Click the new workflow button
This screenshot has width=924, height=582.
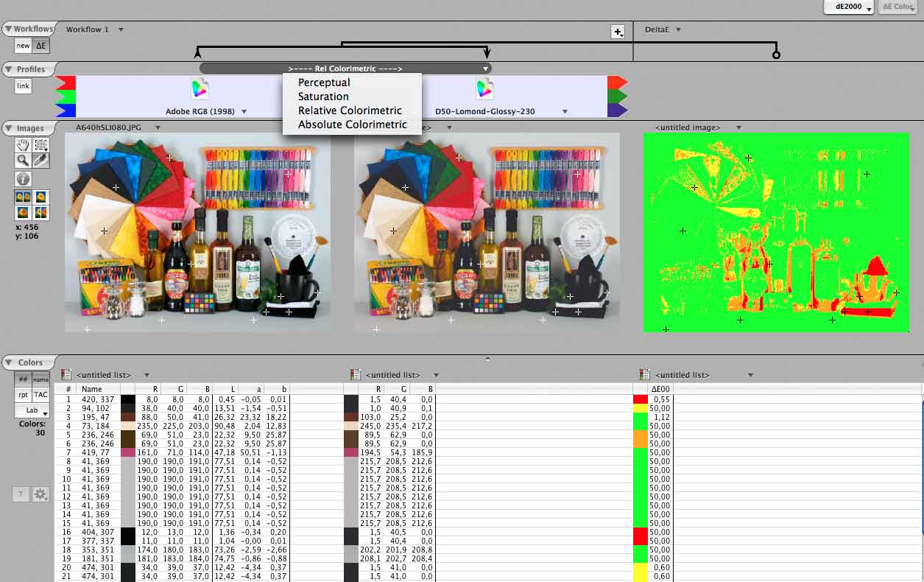click(24, 46)
